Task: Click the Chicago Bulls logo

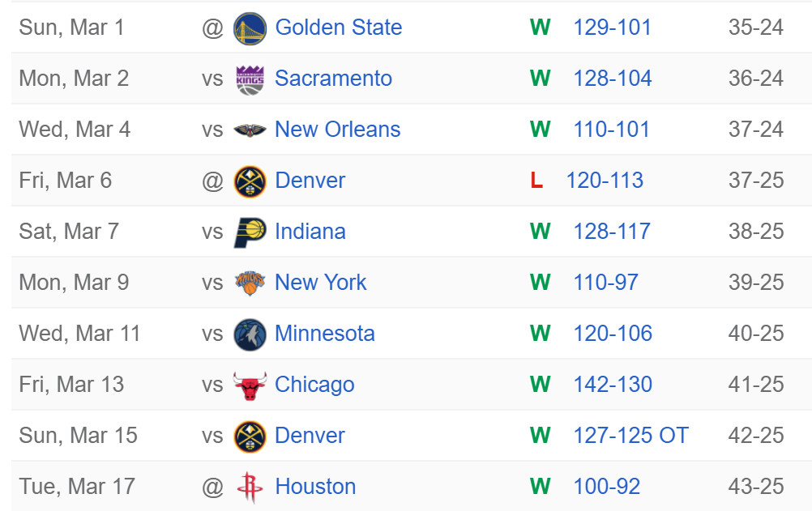Action: [250, 385]
